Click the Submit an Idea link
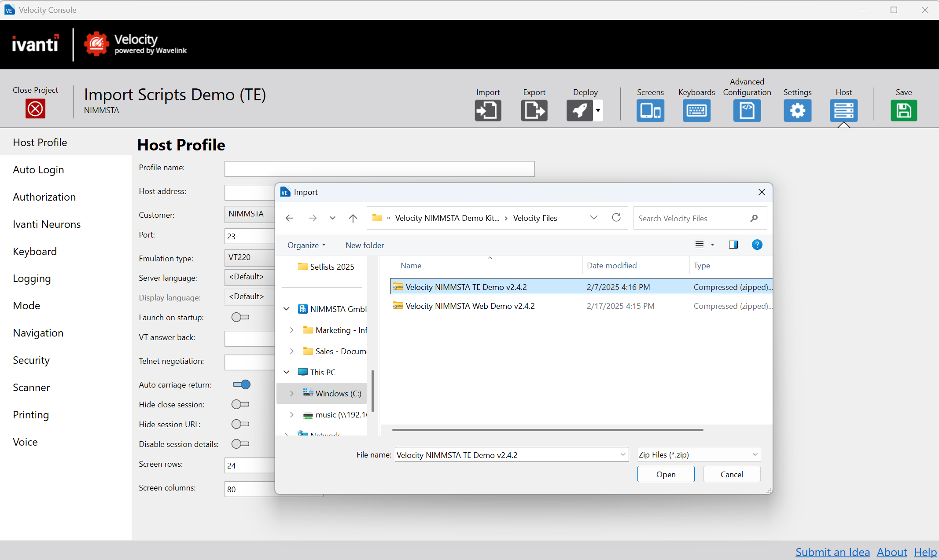939x560 pixels. [832, 552]
